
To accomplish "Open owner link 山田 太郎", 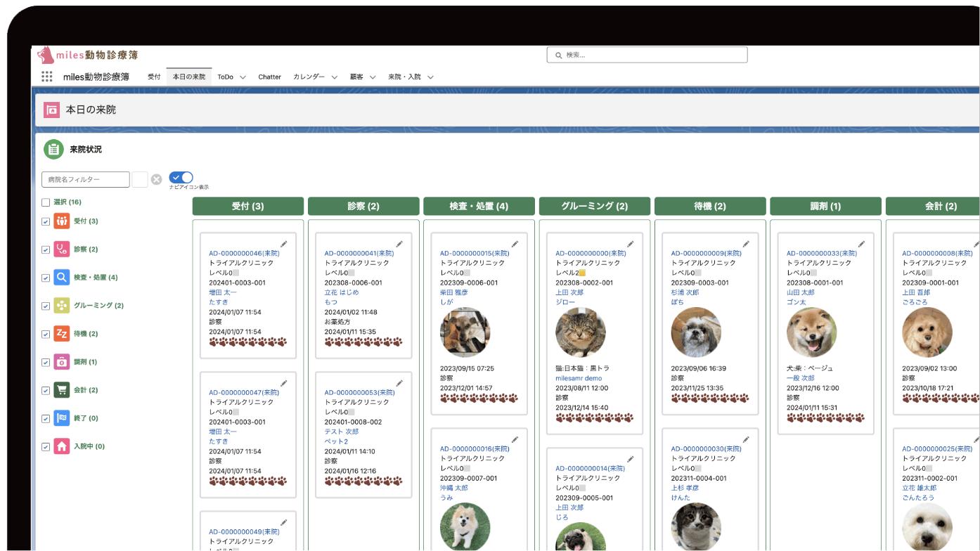I will [801, 292].
